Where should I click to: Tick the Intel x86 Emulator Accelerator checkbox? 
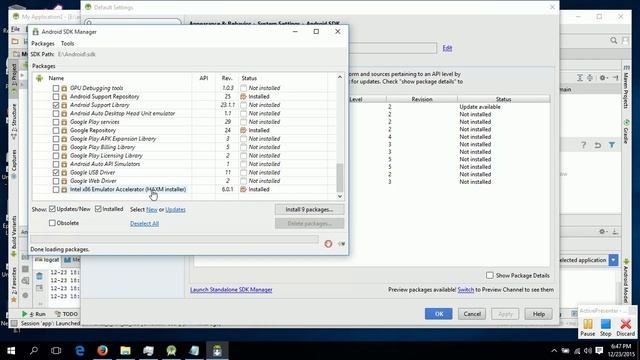coord(56,189)
